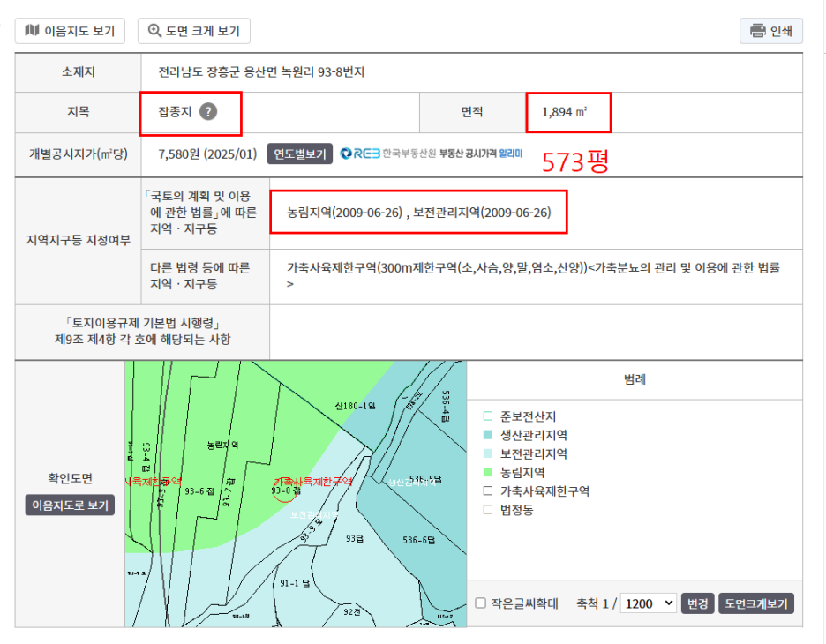Open the 축척 1200 scale dropdown
Image resolution: width=826 pixels, height=644 pixels.
648,603
